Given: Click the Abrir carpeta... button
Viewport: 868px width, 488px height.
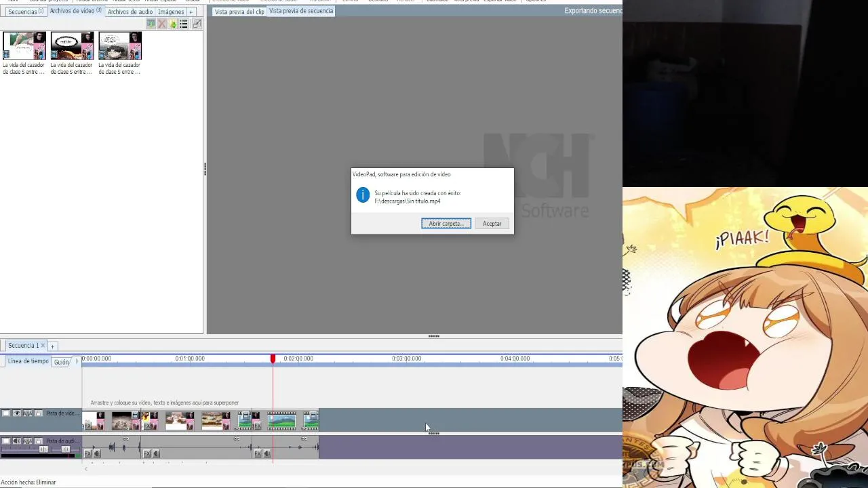Looking at the screenshot, I should (446, 224).
